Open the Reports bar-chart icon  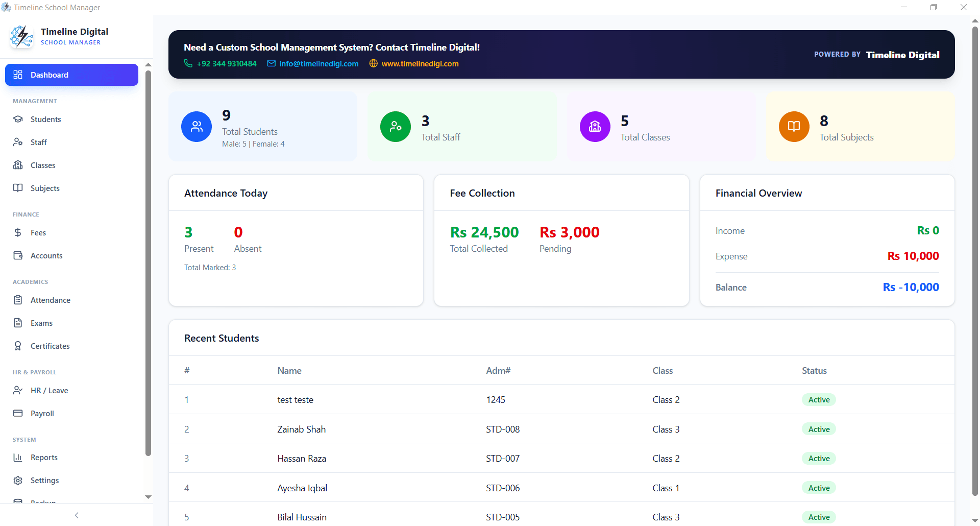(18, 457)
